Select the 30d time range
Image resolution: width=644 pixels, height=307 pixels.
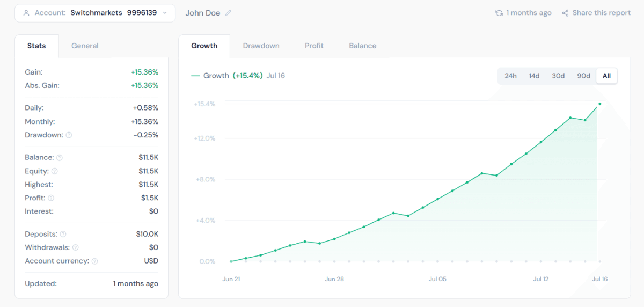[558, 76]
